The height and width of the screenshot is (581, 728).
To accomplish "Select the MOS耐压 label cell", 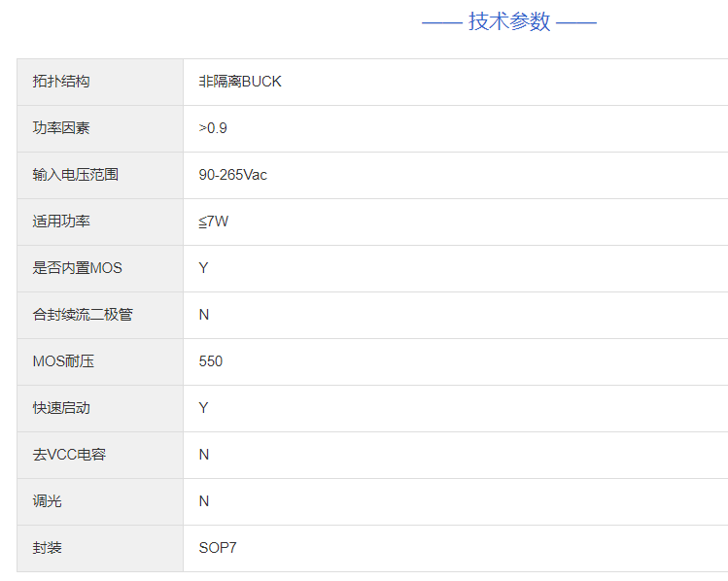I will tap(63, 361).
